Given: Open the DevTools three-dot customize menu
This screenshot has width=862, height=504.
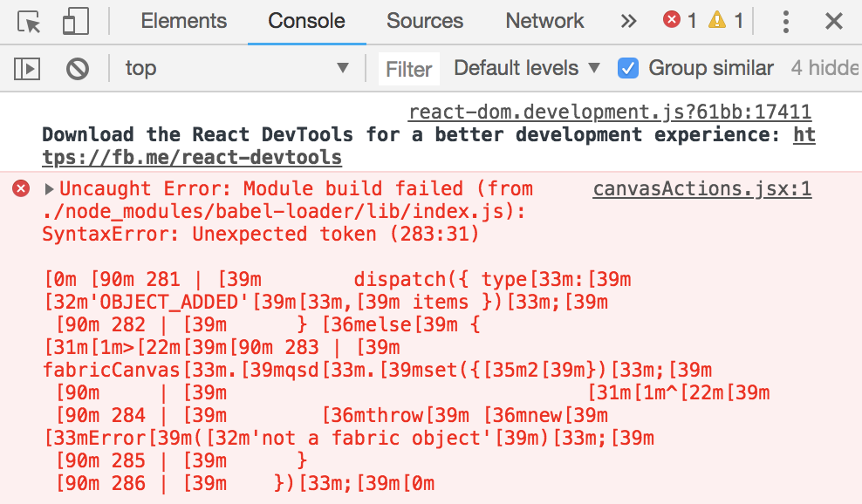Looking at the screenshot, I should point(786,22).
